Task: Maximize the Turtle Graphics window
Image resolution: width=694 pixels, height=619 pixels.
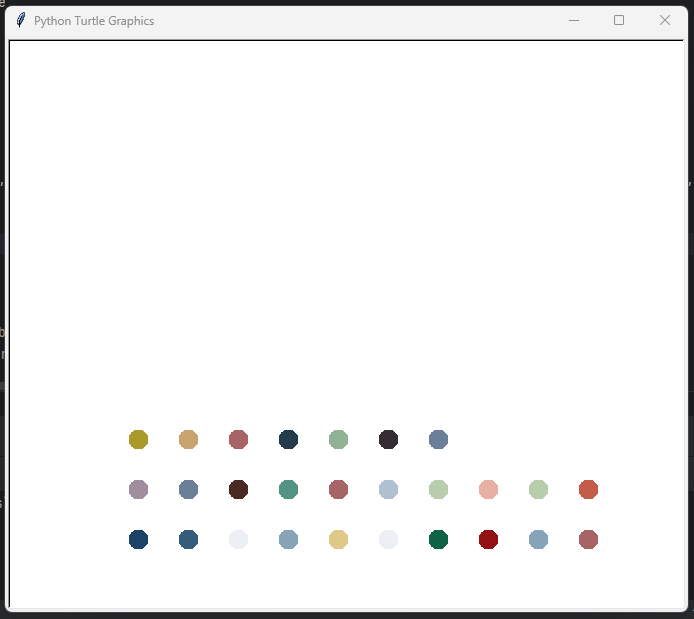Action: pos(619,21)
